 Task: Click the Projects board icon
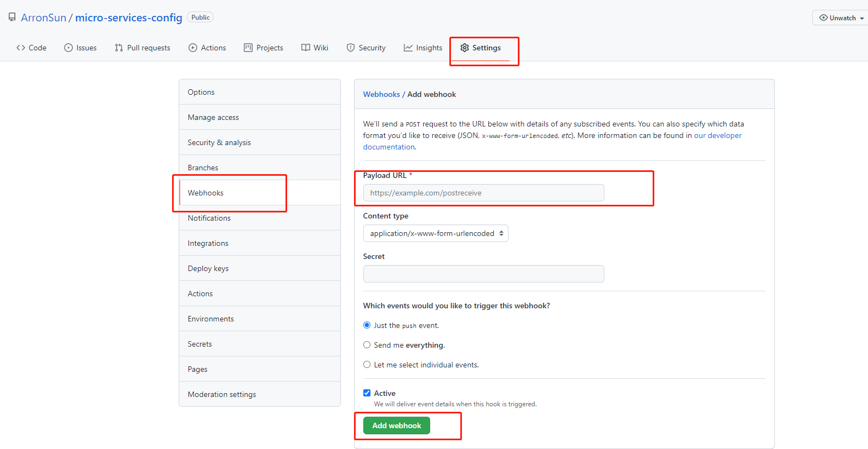[x=248, y=48]
